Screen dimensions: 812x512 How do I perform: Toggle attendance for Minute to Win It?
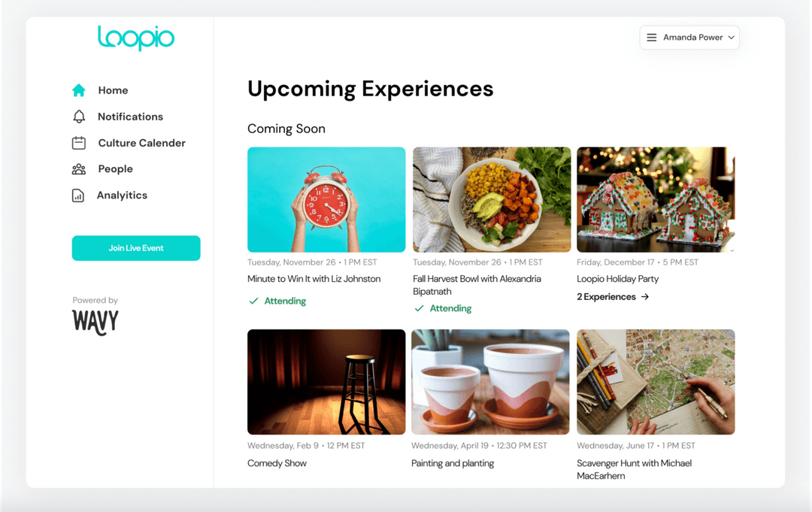pyautogui.click(x=277, y=300)
